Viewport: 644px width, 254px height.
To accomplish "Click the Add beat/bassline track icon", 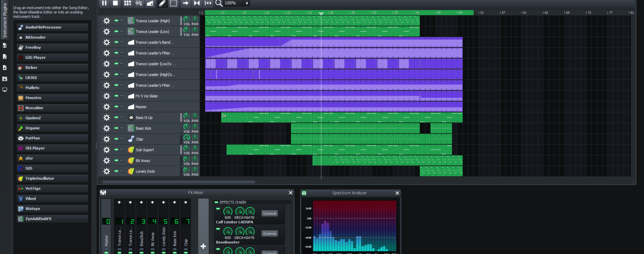I will point(127,3).
